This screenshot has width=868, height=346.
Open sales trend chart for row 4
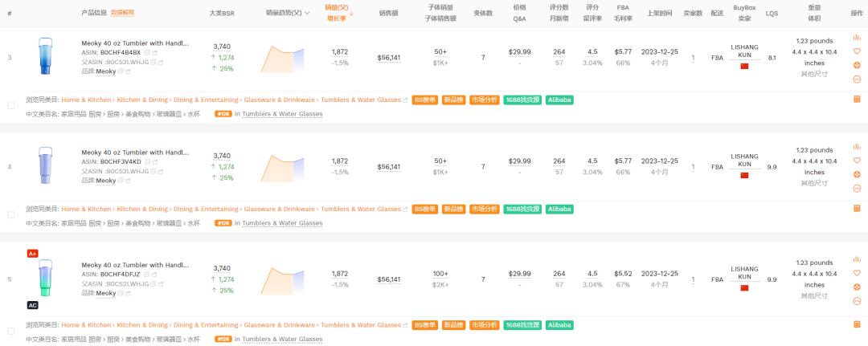tap(290, 168)
